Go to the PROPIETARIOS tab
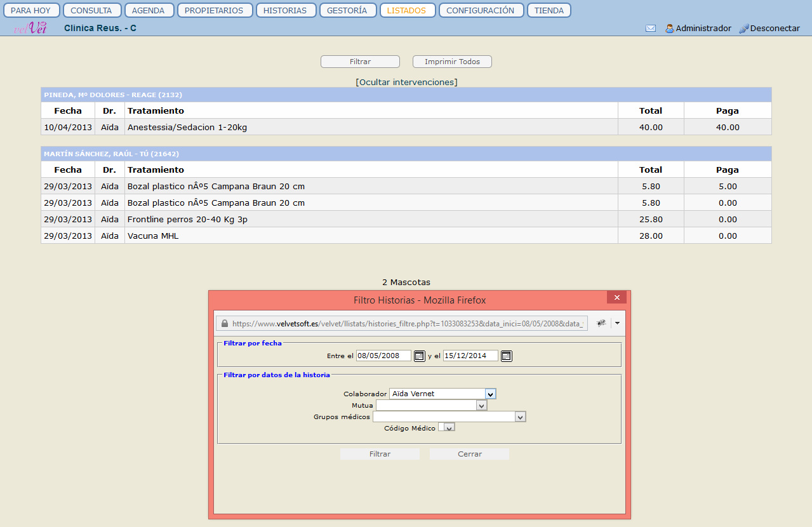 [x=215, y=10]
